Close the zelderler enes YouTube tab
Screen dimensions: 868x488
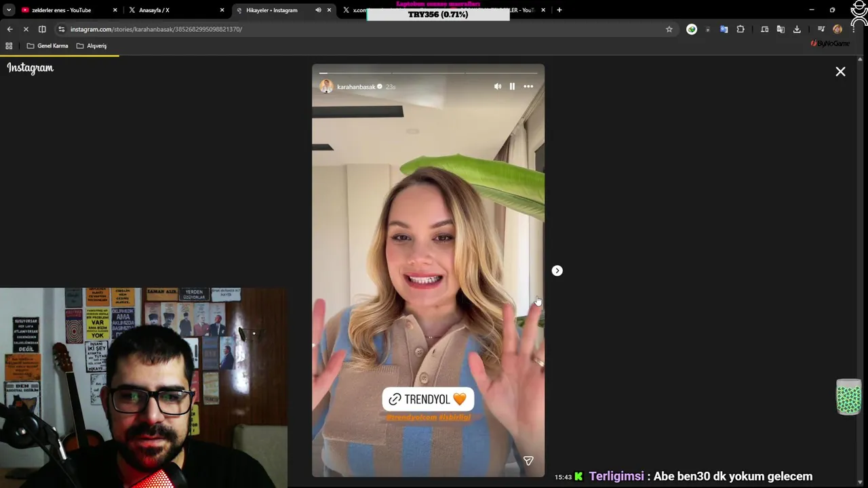115,10
